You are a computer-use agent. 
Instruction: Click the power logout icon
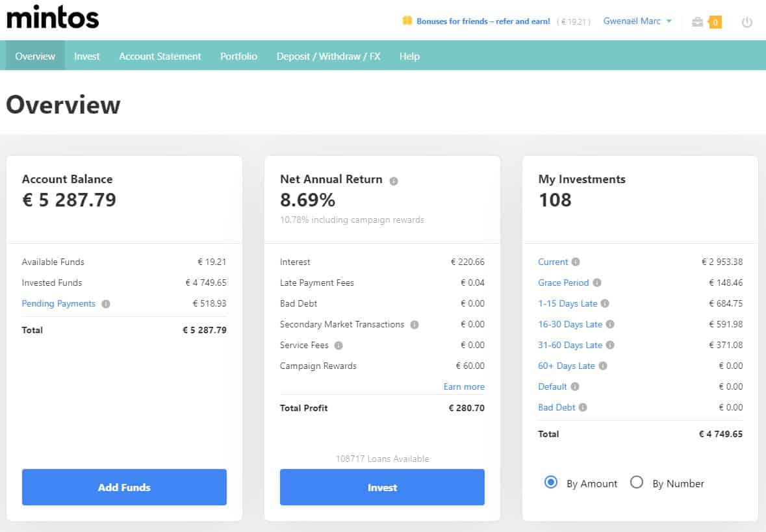pos(747,22)
